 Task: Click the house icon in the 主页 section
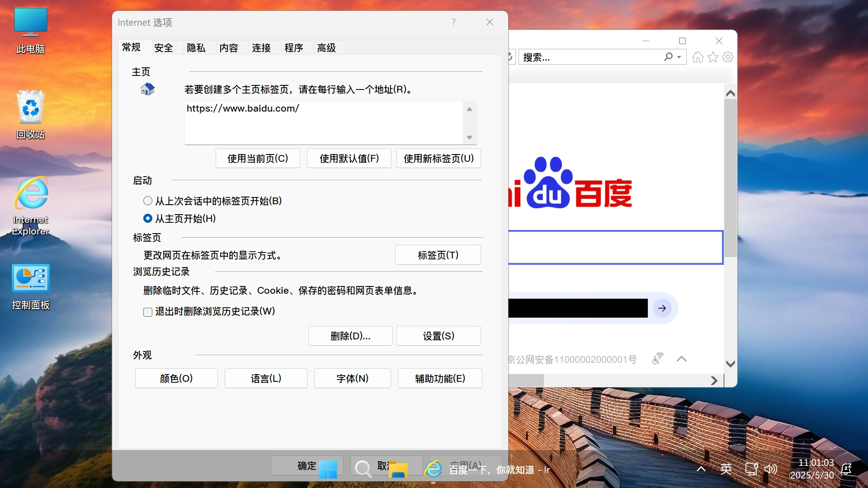pos(146,89)
